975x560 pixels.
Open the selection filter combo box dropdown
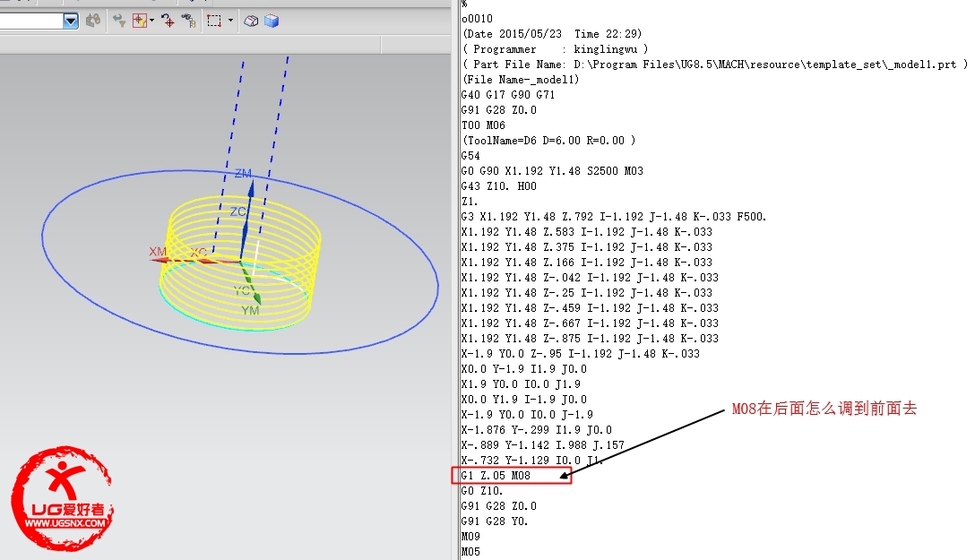[71, 22]
